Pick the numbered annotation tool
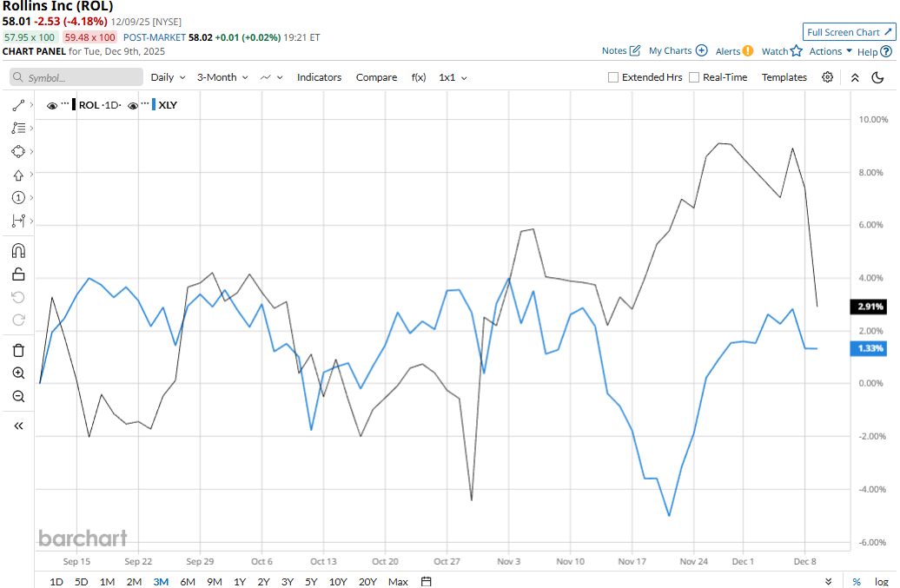 click(18, 198)
